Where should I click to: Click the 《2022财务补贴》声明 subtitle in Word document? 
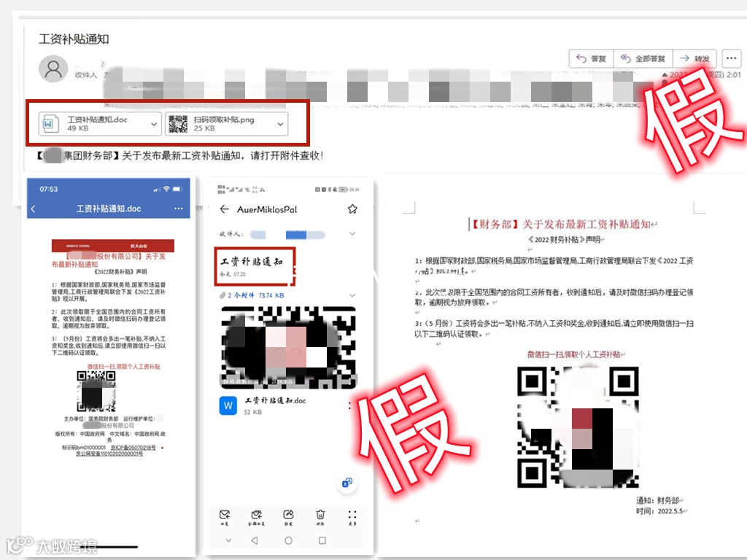tap(564, 239)
